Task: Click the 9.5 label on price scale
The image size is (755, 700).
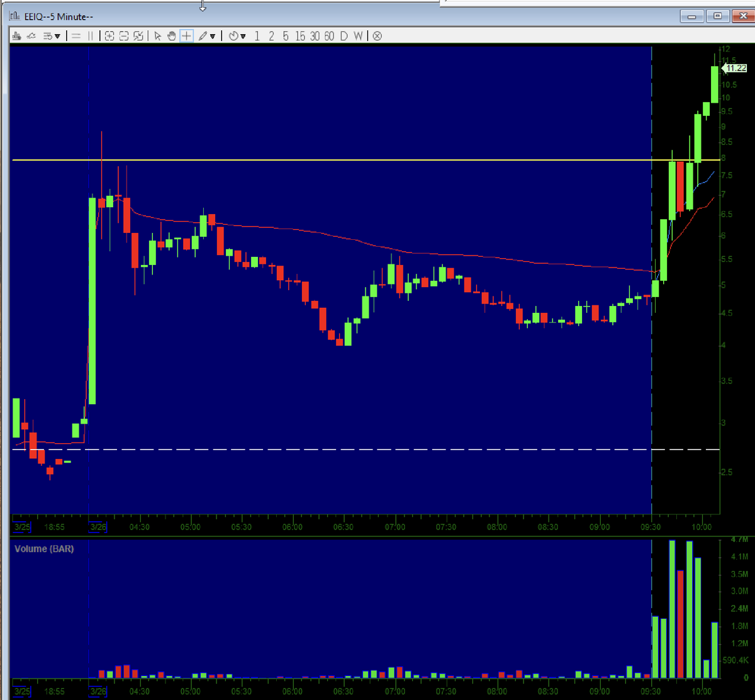Action: pos(727,111)
